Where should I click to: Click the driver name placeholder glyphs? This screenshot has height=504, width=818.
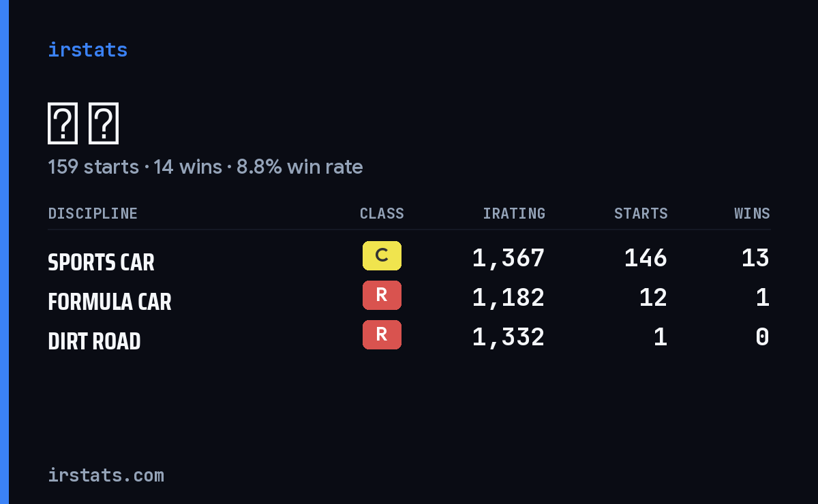click(83, 123)
